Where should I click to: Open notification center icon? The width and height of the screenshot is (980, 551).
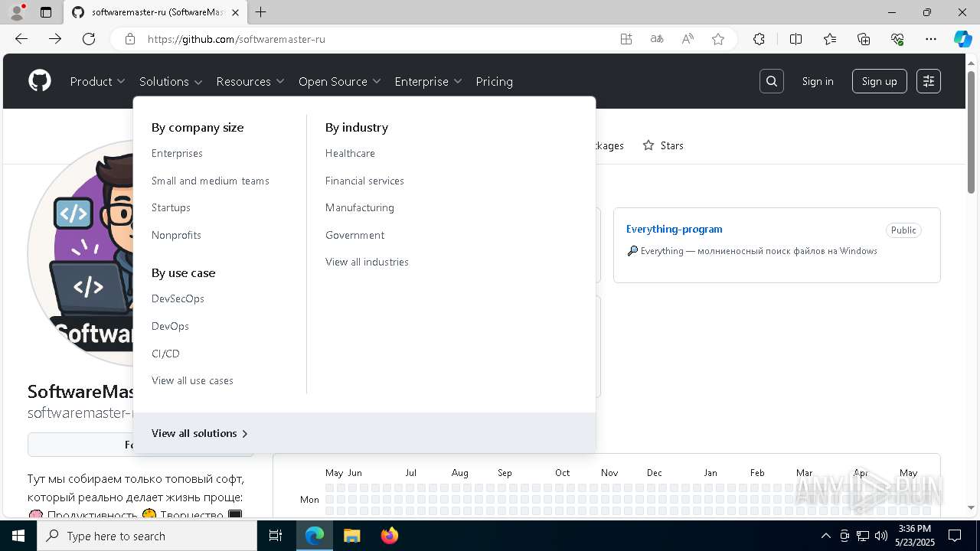point(955,536)
